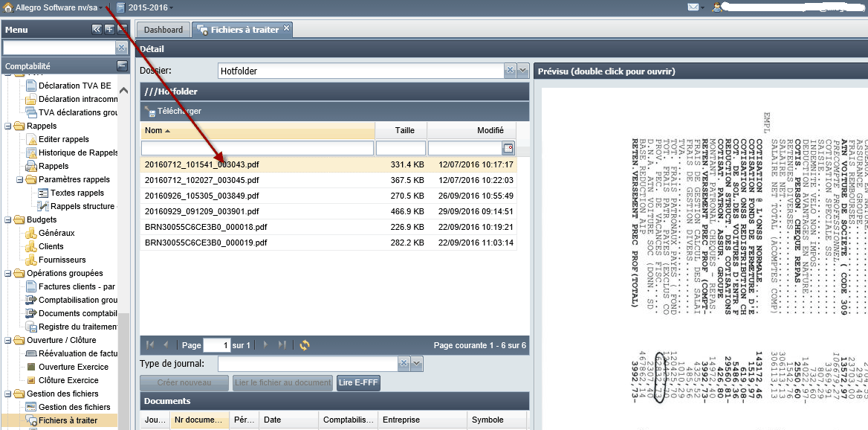Screen dimensions: 868x430
Task: Open the Dossier dropdown arrow
Action: click(x=523, y=71)
